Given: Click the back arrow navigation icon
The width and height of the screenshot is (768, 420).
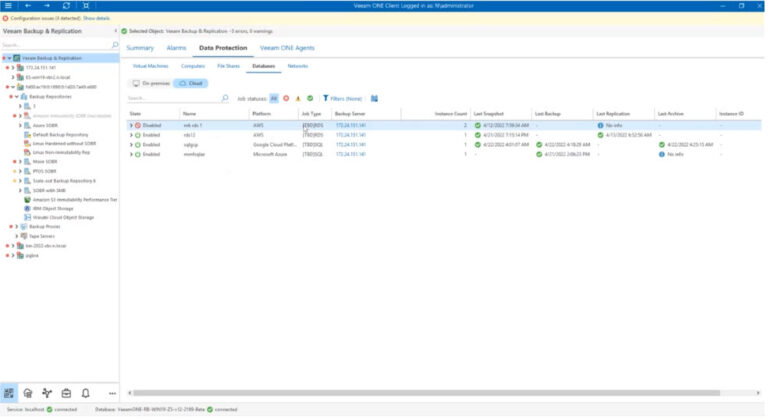Looking at the screenshot, I should point(28,5).
